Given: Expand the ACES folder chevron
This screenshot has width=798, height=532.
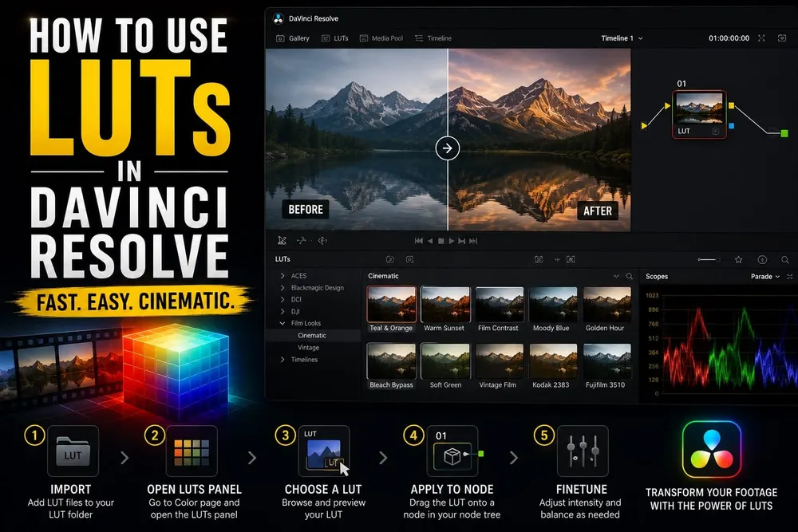Looking at the screenshot, I should 282,276.
